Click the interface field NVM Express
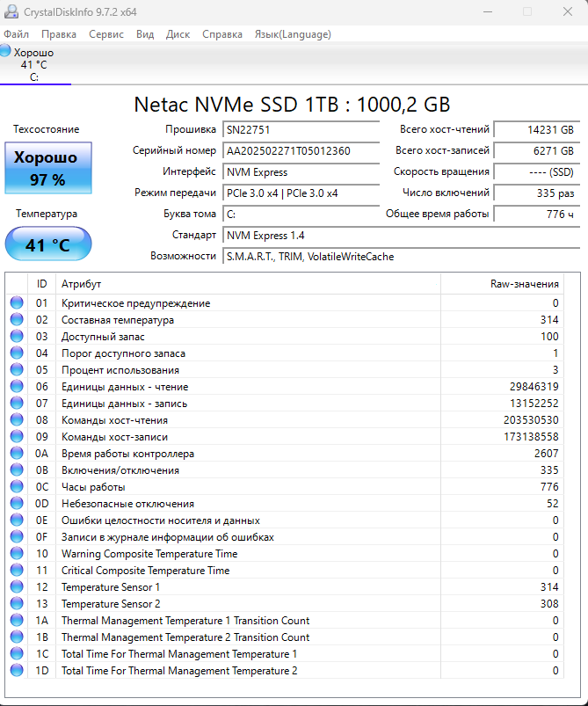588x706 pixels. (301, 172)
